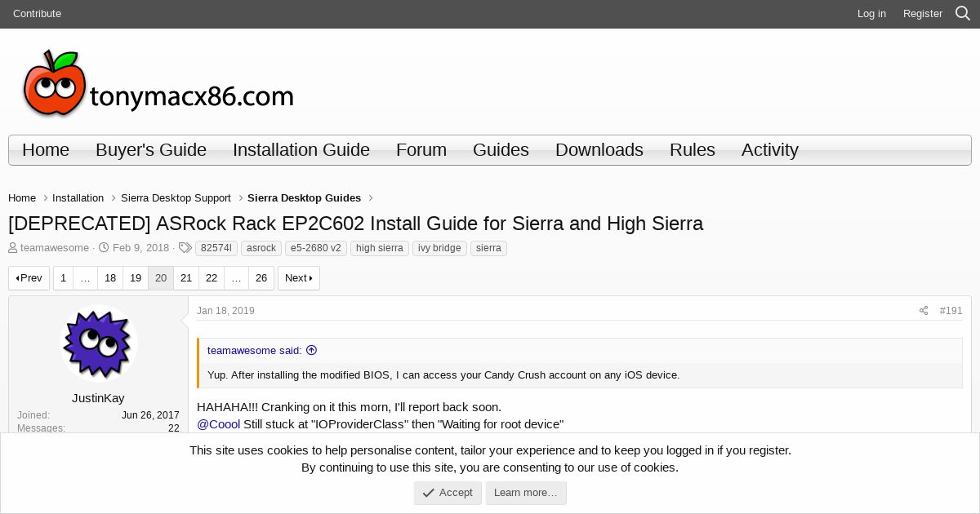Click thread date Feb 9, 2018
The height and width of the screenshot is (514, 980).
pyautogui.click(x=140, y=248)
